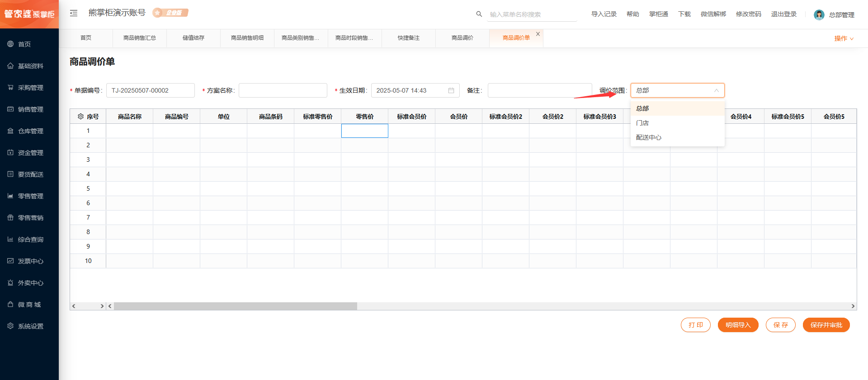Viewport: 868px width, 380px height.
Task: Open the 导入记录 link
Action: [x=604, y=14]
